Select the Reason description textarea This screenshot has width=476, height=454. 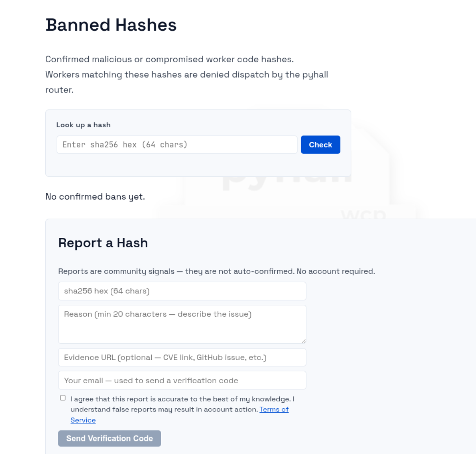tap(182, 323)
